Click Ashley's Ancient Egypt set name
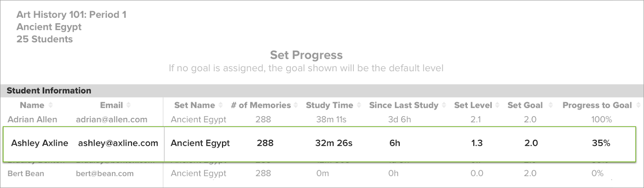 200,143
